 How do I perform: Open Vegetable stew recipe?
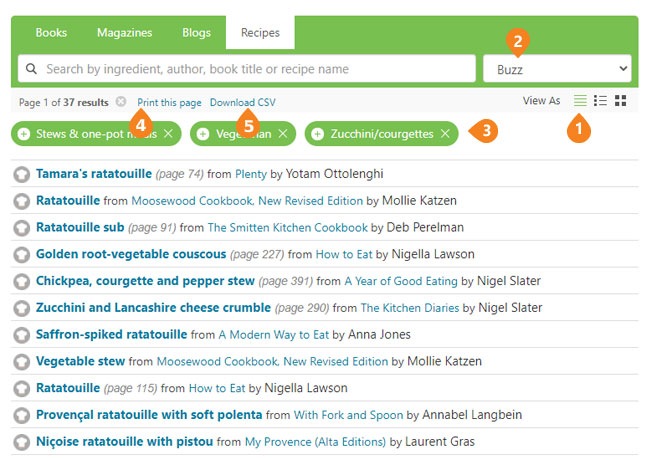(80, 361)
